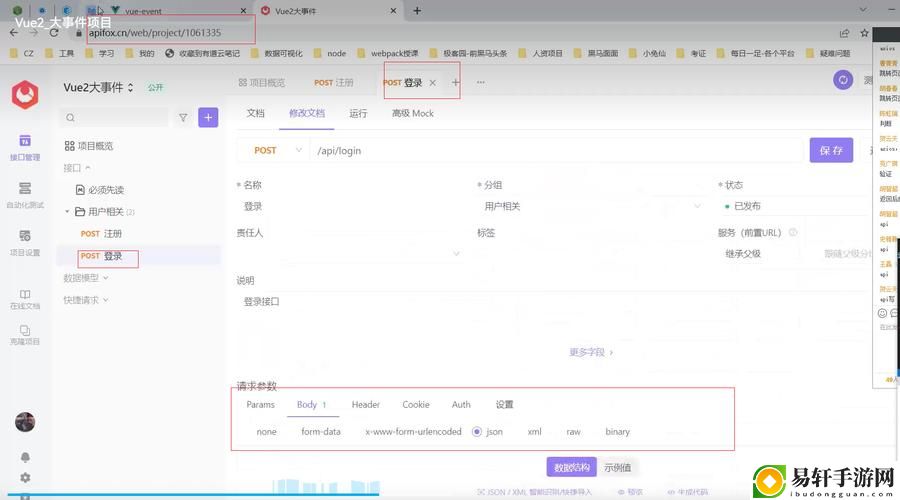Image resolution: width=900 pixels, height=500 pixels.
Task: Click the filter funnel icon above the tree
Action: tap(183, 118)
